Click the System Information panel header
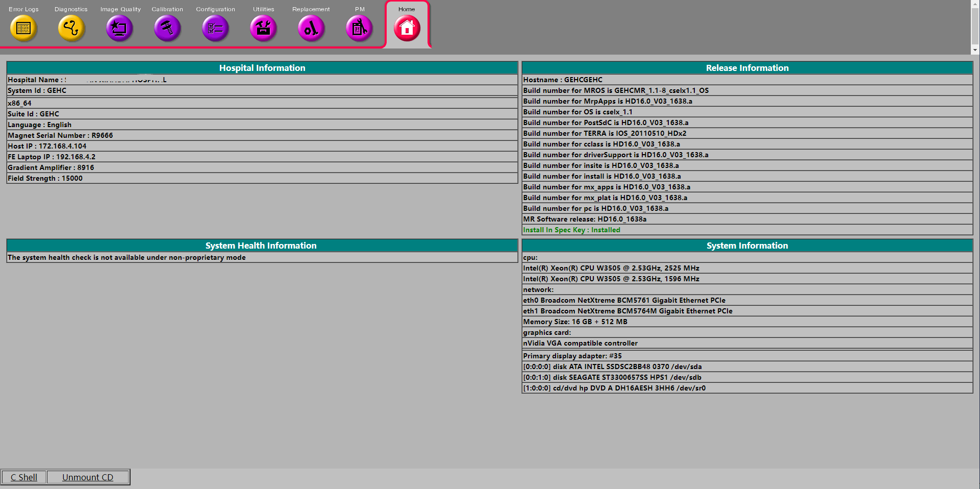 point(747,246)
